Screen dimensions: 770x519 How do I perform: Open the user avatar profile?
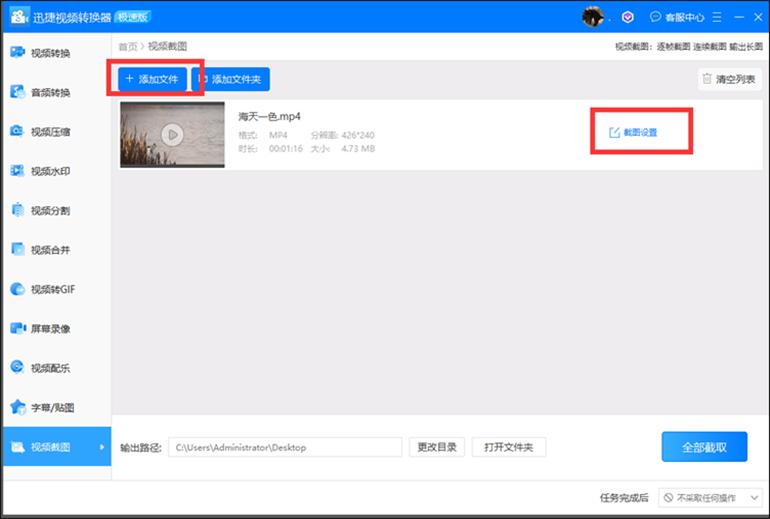[594, 17]
